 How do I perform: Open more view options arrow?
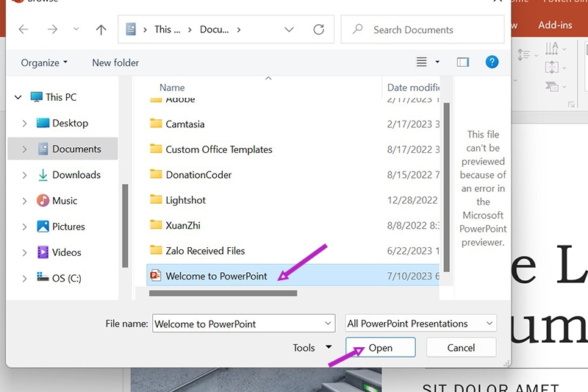click(x=437, y=62)
